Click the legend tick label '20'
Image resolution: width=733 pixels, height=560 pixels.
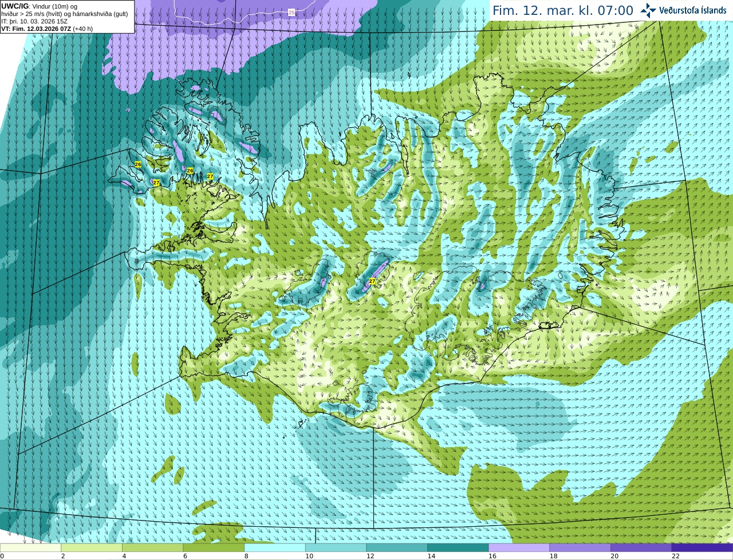coord(614,556)
